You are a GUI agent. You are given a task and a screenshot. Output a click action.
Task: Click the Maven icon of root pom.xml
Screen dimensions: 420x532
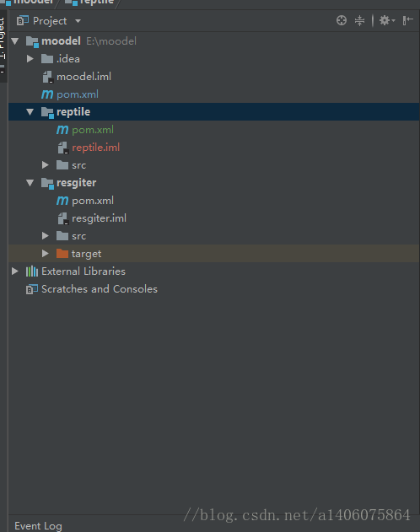[x=47, y=94]
